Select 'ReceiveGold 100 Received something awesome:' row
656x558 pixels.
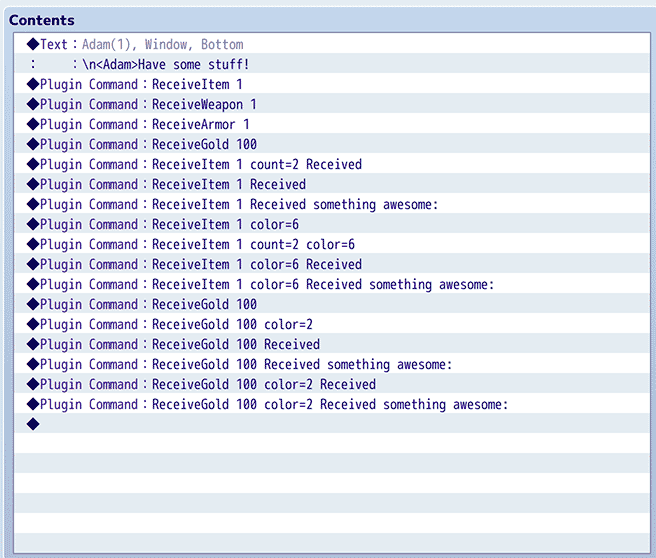pyautogui.click(x=332, y=364)
